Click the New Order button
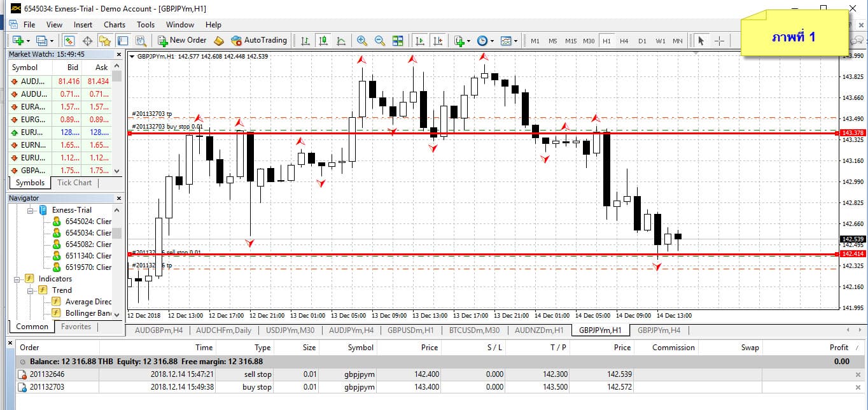The height and width of the screenshot is (410, 868). tap(181, 40)
